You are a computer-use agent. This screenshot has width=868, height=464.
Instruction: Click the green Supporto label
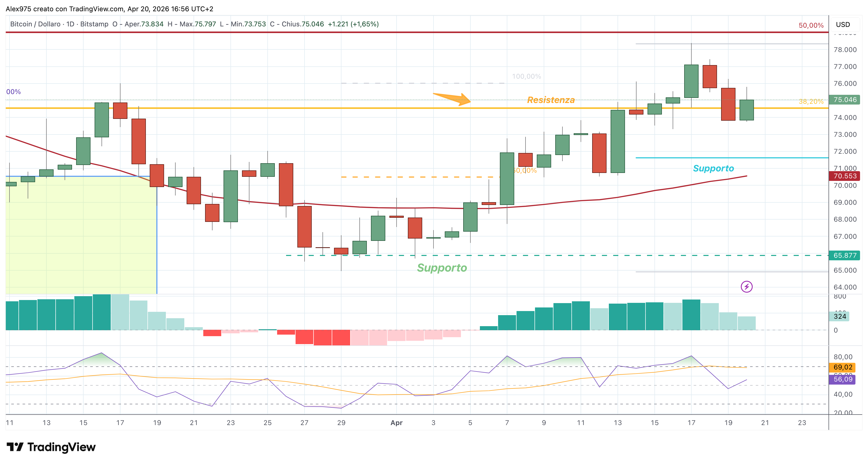pos(442,268)
